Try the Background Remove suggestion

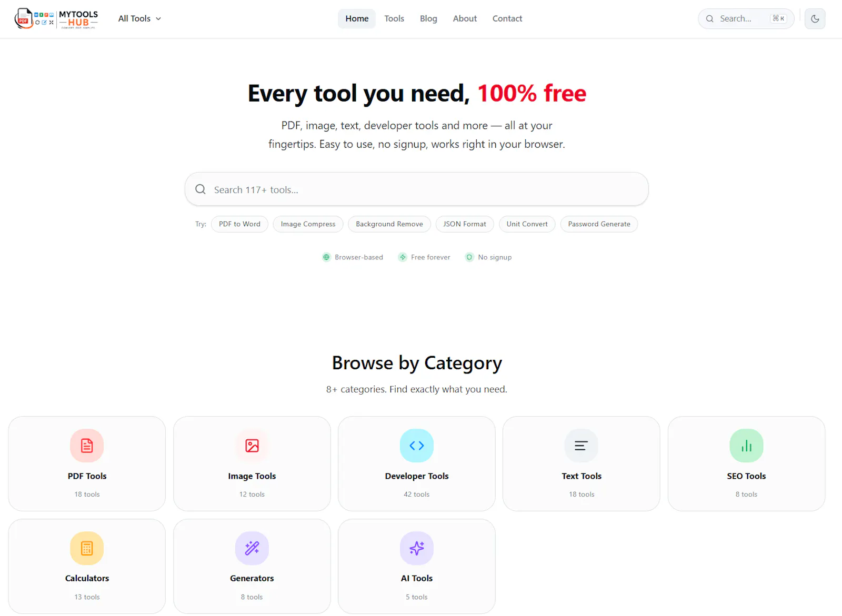(389, 224)
